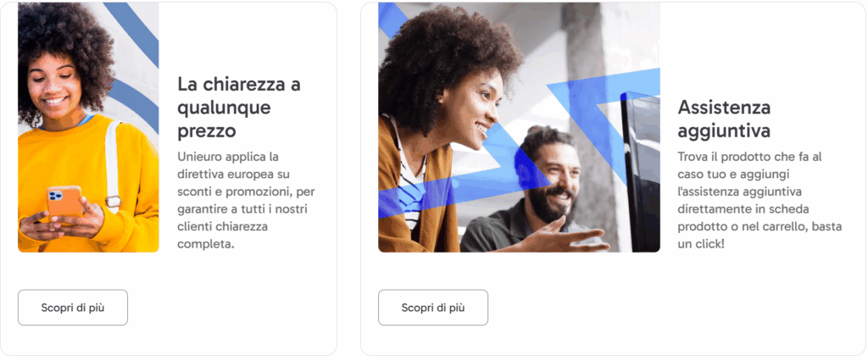Click the words 'clienti chiarezza' in the left description
The width and height of the screenshot is (868, 356).
[x=223, y=226]
